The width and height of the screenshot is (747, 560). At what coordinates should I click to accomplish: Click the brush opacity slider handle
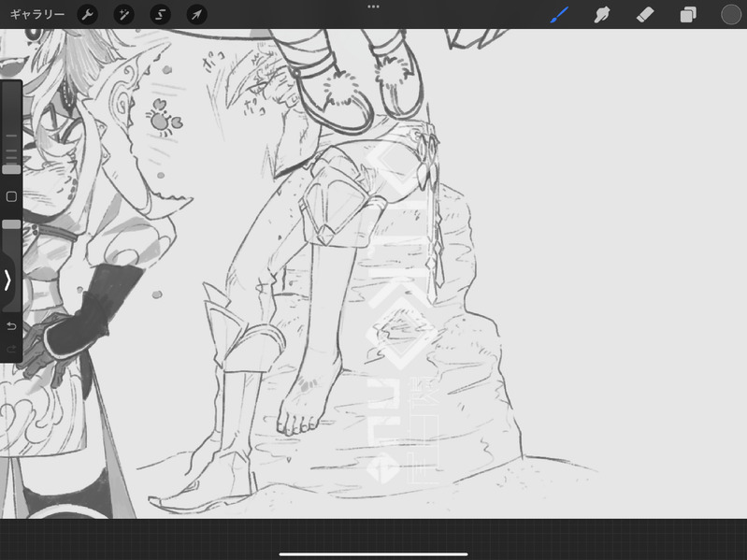(x=11, y=224)
